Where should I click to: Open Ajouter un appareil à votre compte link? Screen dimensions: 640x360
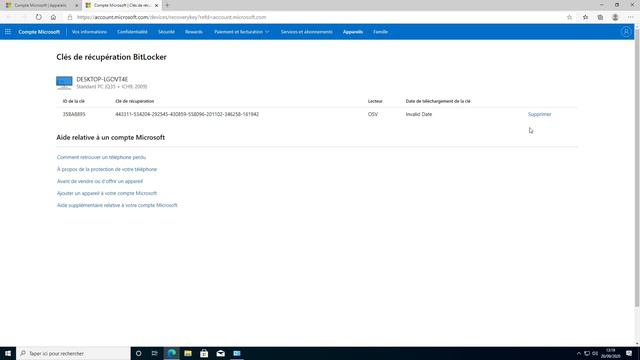pos(107,193)
